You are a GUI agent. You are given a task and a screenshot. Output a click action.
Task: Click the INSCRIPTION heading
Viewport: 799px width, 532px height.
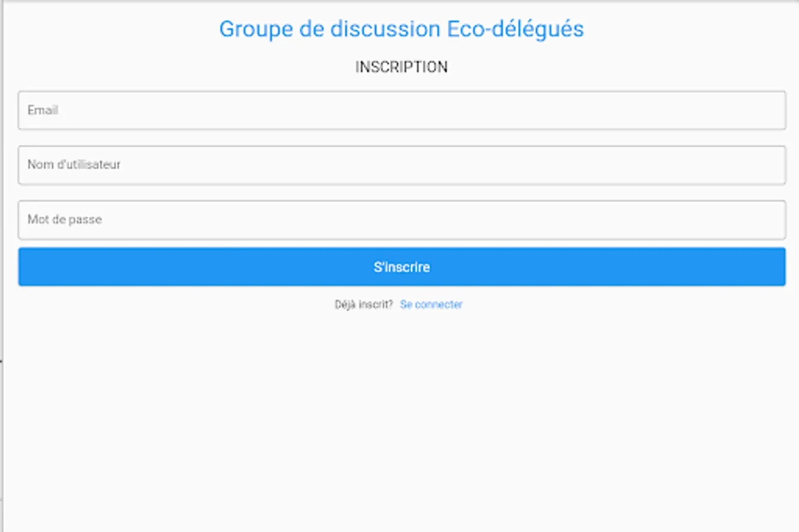click(401, 67)
